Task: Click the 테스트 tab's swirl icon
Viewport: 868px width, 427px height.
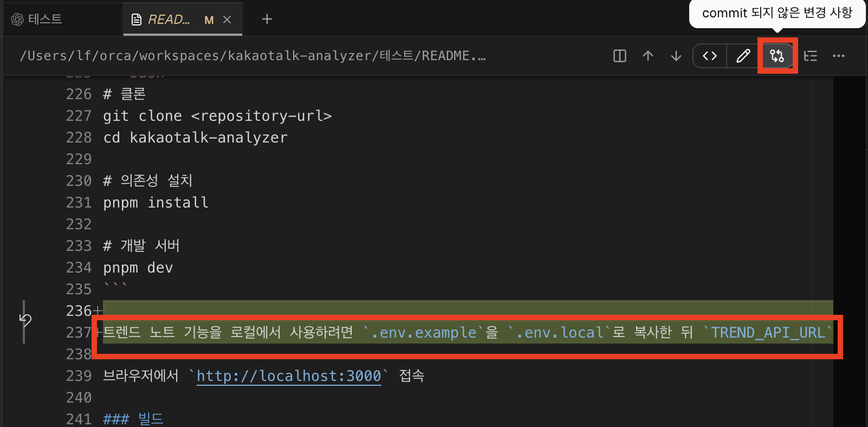Action: tap(17, 20)
